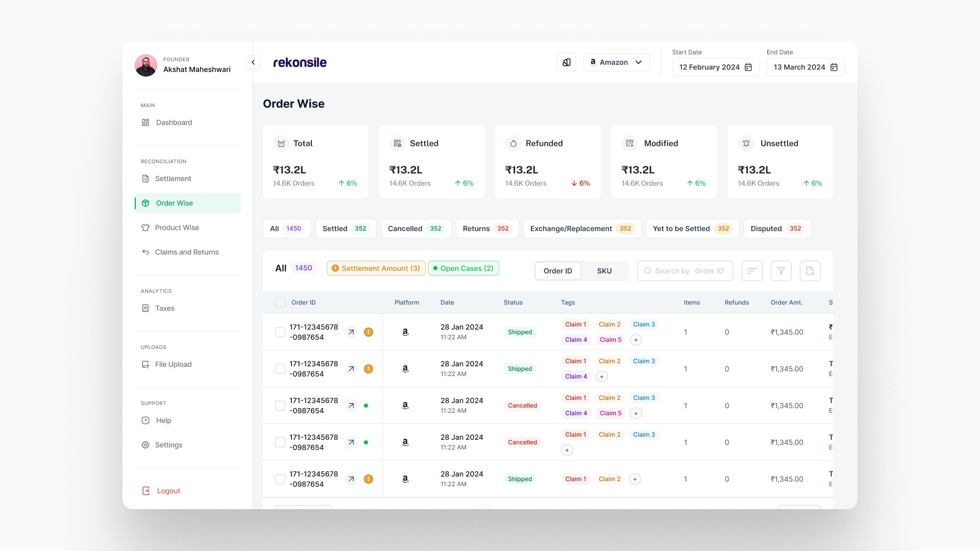Screen dimensions: 980x551
Task: Collapse the sidebar with chevron button
Action: point(253,62)
